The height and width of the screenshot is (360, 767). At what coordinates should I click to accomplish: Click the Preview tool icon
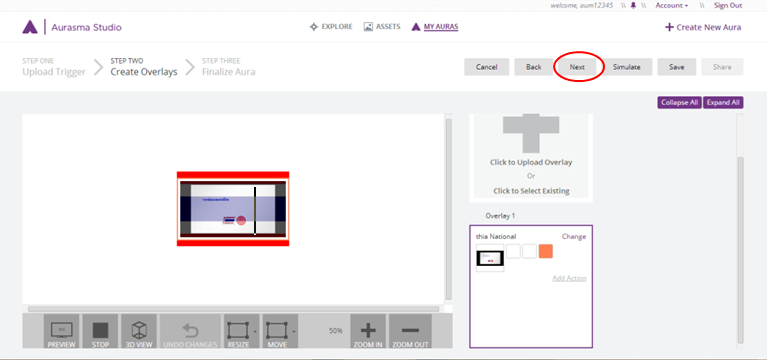[x=61, y=332]
